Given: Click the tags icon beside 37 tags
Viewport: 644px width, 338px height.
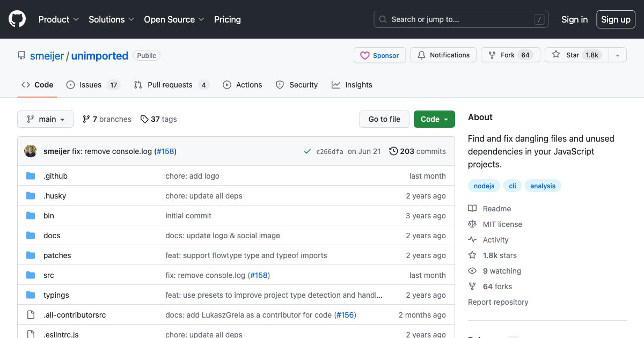Looking at the screenshot, I should click(144, 119).
